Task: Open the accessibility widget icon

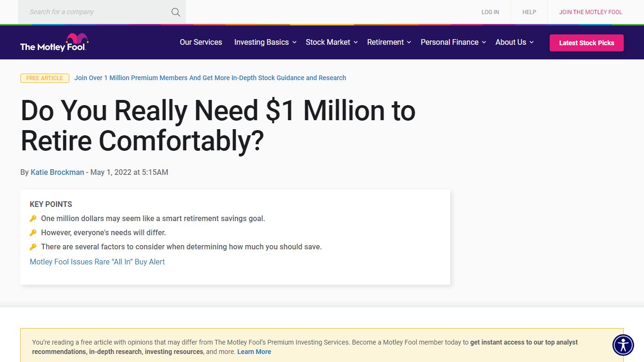Action: (623, 345)
